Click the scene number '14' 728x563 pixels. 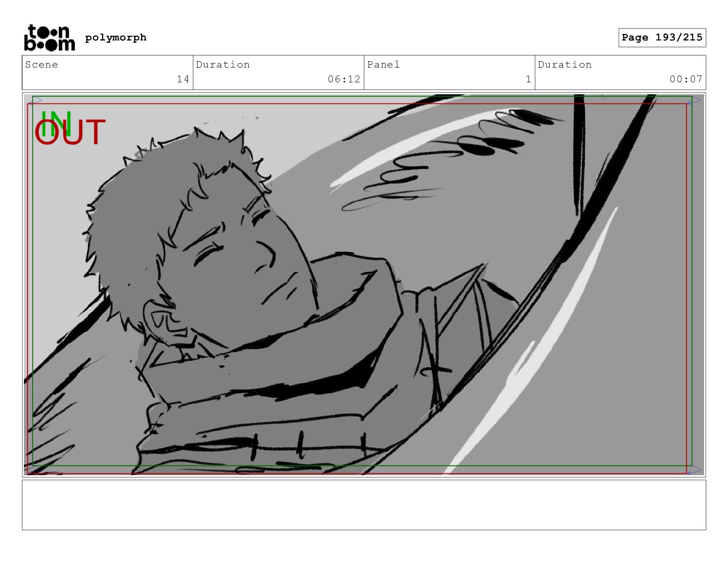point(183,79)
